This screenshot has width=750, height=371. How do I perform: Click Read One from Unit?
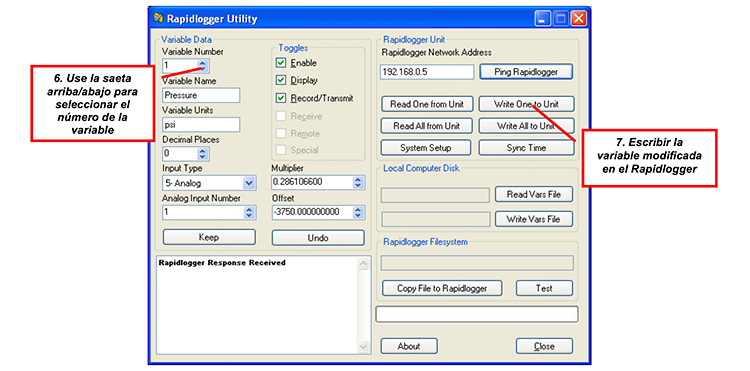click(427, 104)
